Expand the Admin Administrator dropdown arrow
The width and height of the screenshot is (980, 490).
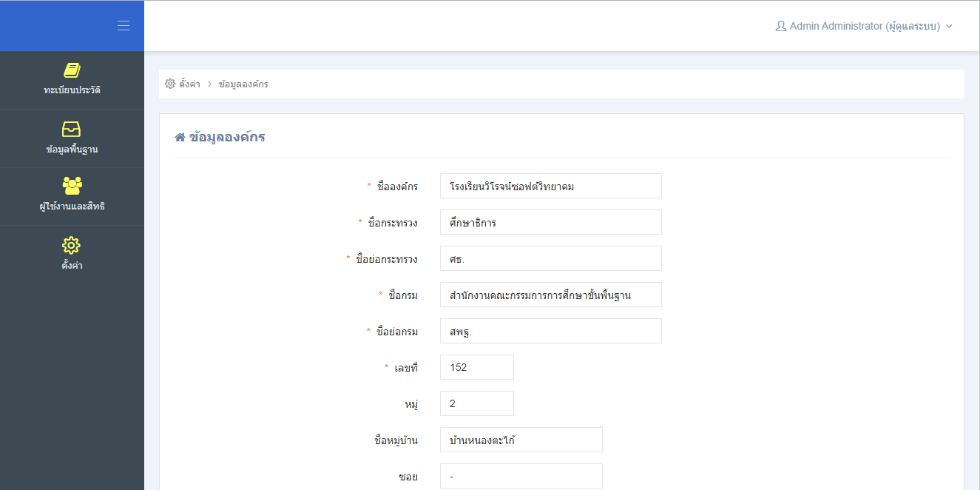coord(949,26)
